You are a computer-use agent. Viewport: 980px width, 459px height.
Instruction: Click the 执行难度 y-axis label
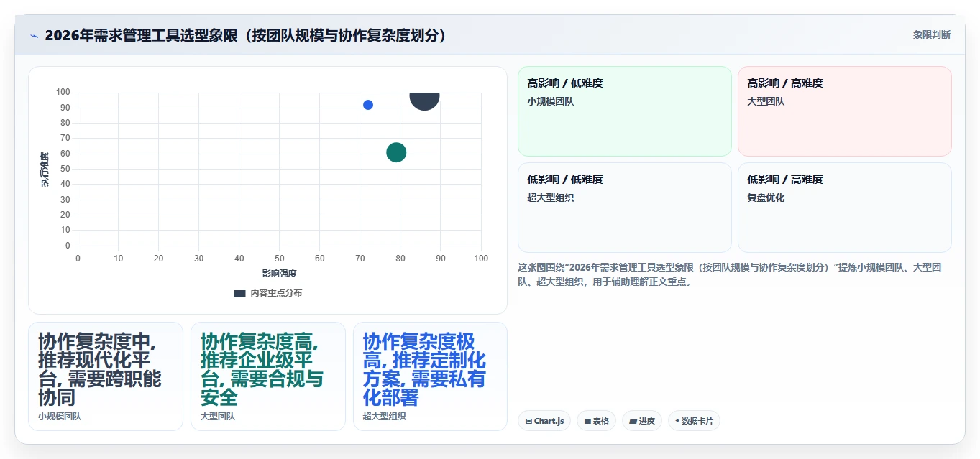click(x=45, y=170)
